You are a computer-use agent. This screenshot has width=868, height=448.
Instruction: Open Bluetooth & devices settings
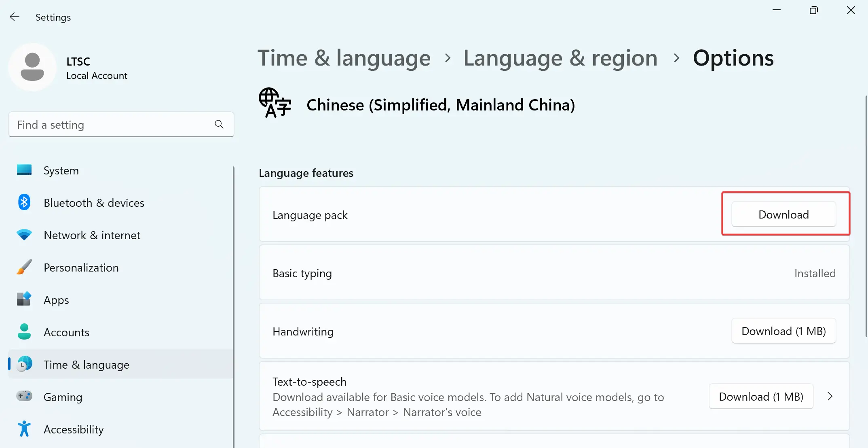coord(94,203)
